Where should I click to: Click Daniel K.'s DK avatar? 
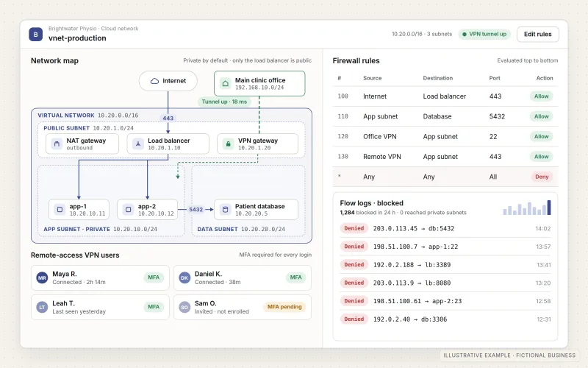click(184, 278)
